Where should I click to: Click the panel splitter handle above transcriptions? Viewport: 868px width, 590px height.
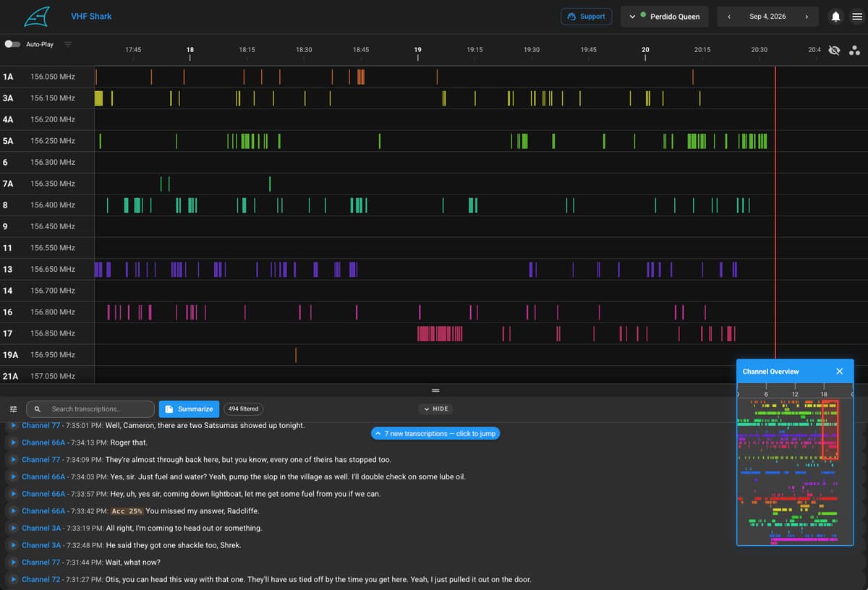click(x=435, y=390)
